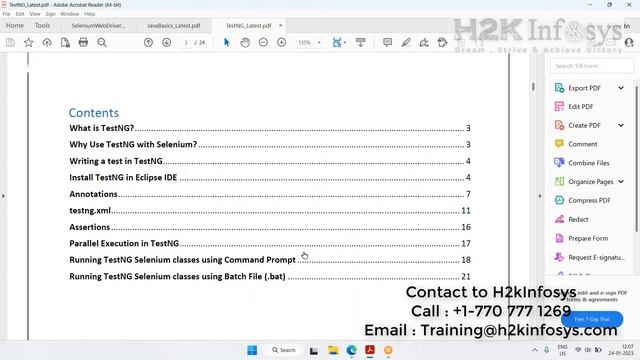Click the stamp tool icon

point(442,42)
